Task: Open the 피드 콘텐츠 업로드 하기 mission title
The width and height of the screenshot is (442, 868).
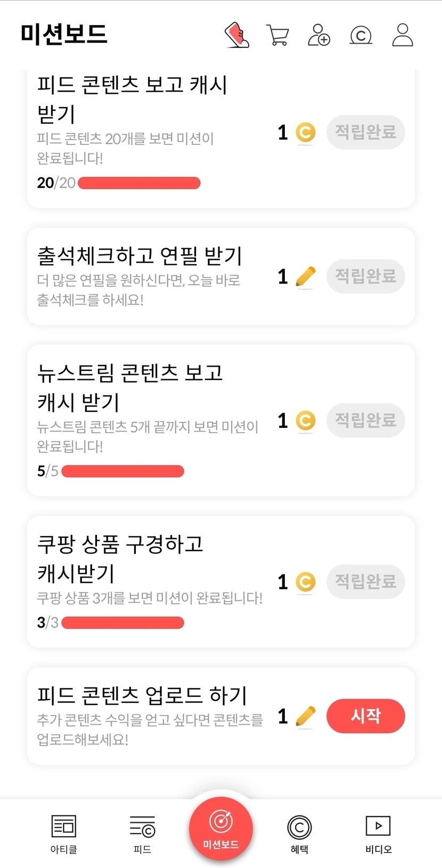Action: (x=142, y=695)
